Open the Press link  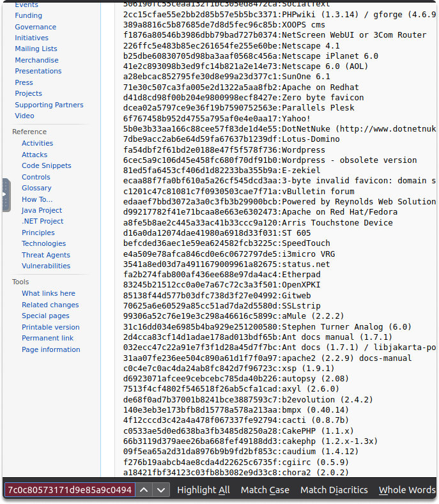coord(24,82)
